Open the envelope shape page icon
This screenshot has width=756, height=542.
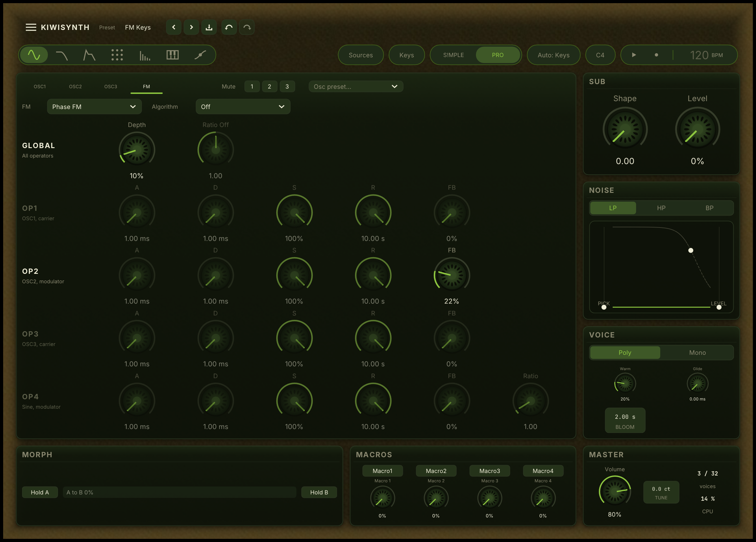click(x=89, y=55)
